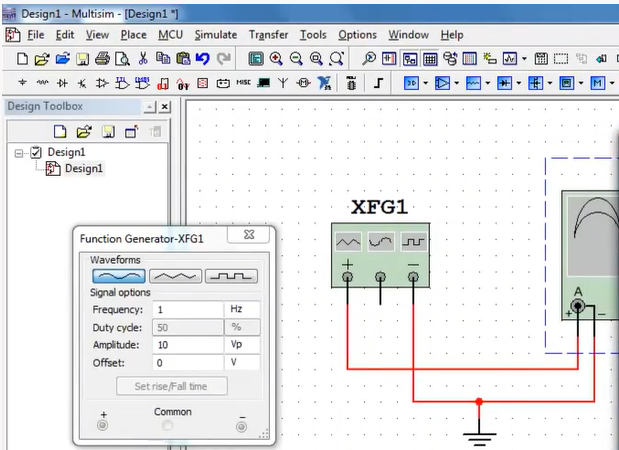This screenshot has height=450, width=619.
Task: Toggle the spreadsheet view icon in toolbar
Action: click(x=430, y=59)
